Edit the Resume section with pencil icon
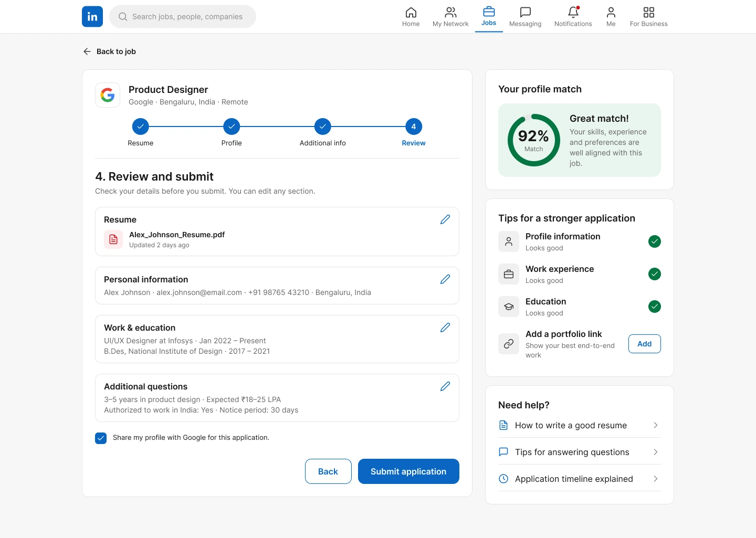 click(445, 219)
